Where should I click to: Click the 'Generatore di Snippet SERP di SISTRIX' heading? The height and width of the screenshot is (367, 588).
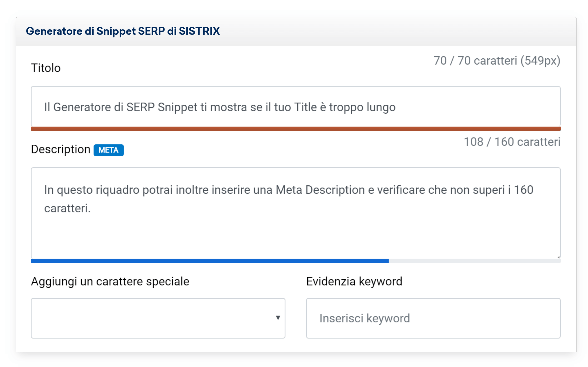[x=123, y=31]
